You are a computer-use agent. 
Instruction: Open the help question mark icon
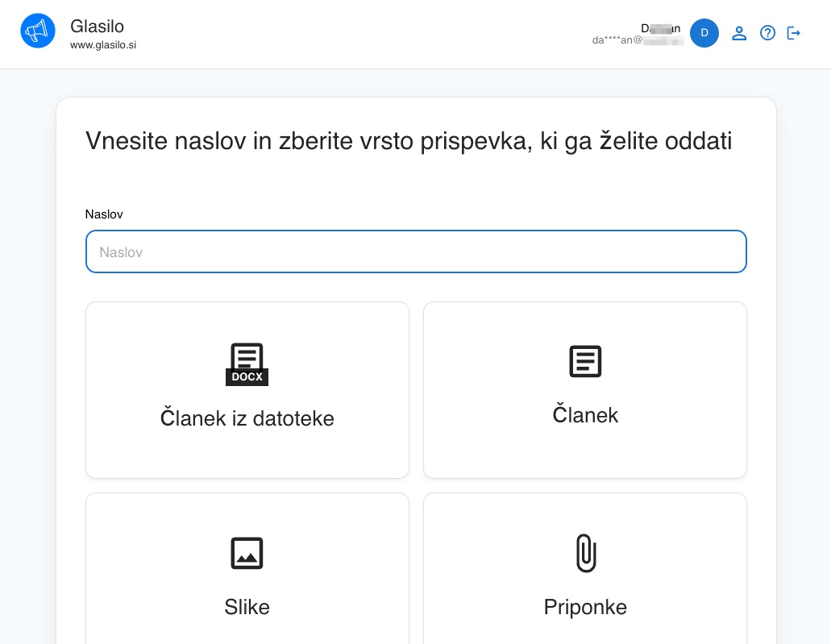(767, 33)
